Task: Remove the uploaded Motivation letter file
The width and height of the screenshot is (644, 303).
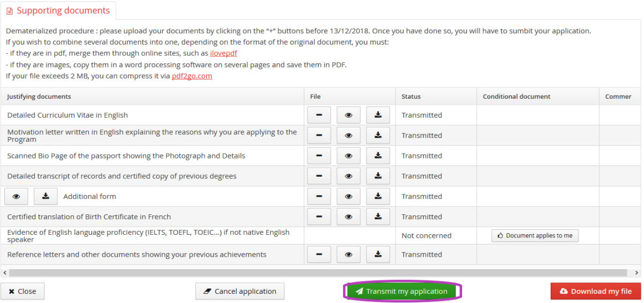Action: coord(319,135)
